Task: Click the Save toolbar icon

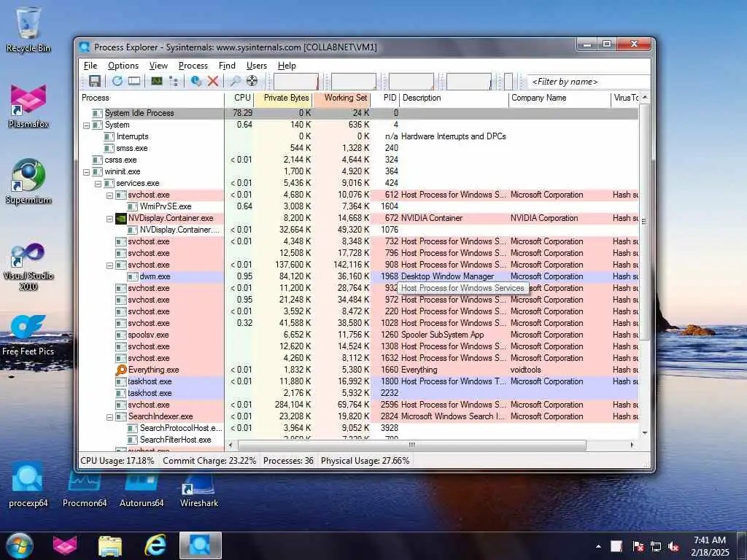Action: 94,81
